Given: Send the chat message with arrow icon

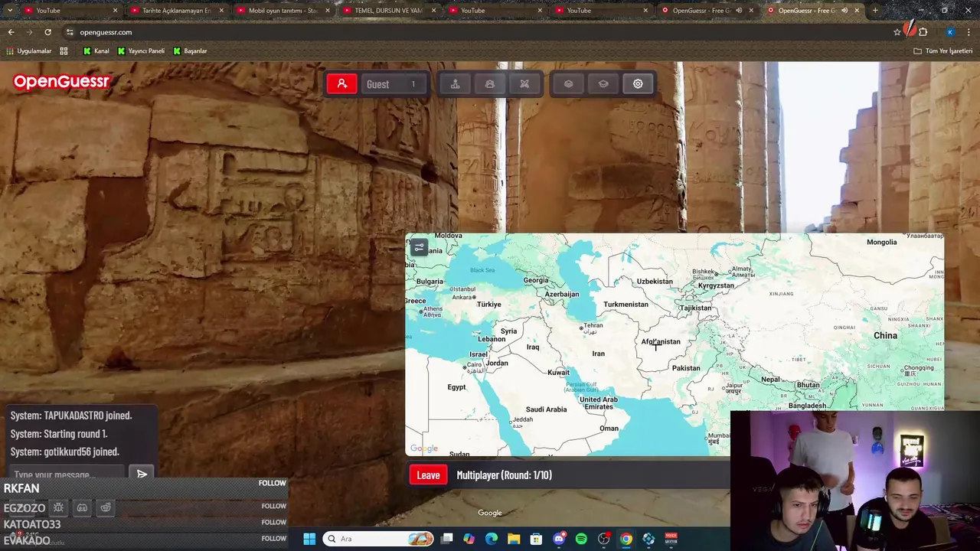Looking at the screenshot, I should 142,474.
